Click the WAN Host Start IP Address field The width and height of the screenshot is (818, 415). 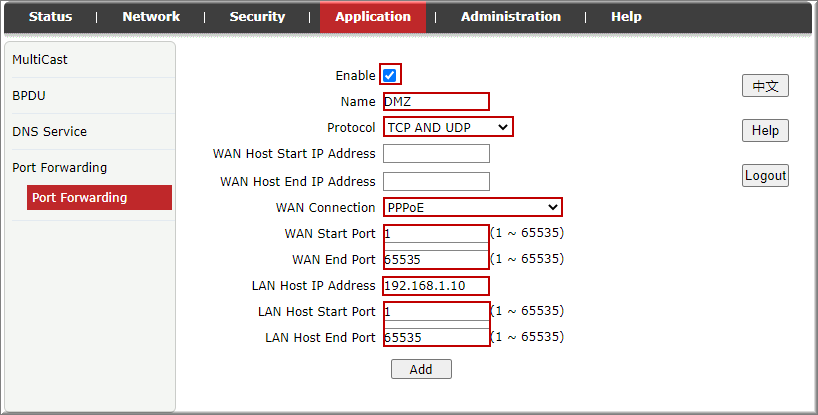[436, 154]
